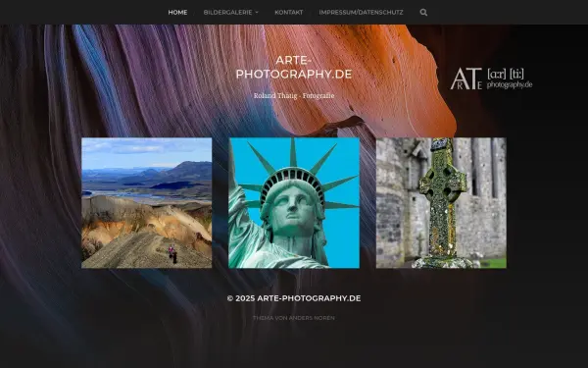Viewport: 588px width, 368px height.
Task: Open the search magnifier icon
Action: (x=423, y=13)
